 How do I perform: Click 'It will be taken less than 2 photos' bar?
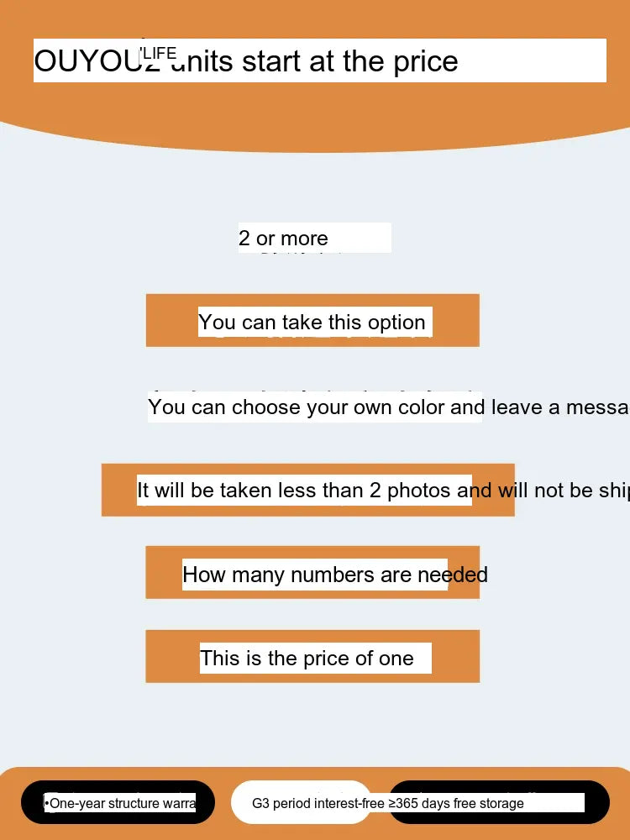(x=308, y=490)
